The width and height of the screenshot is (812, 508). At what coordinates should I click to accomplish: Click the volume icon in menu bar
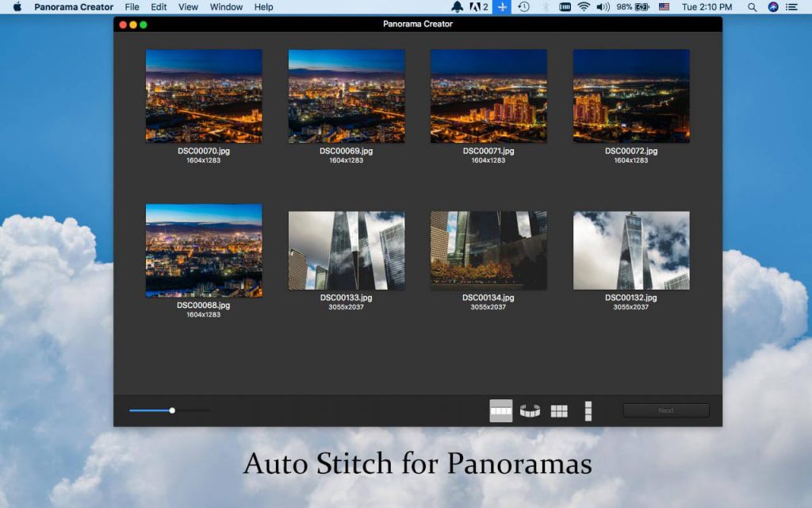click(603, 7)
